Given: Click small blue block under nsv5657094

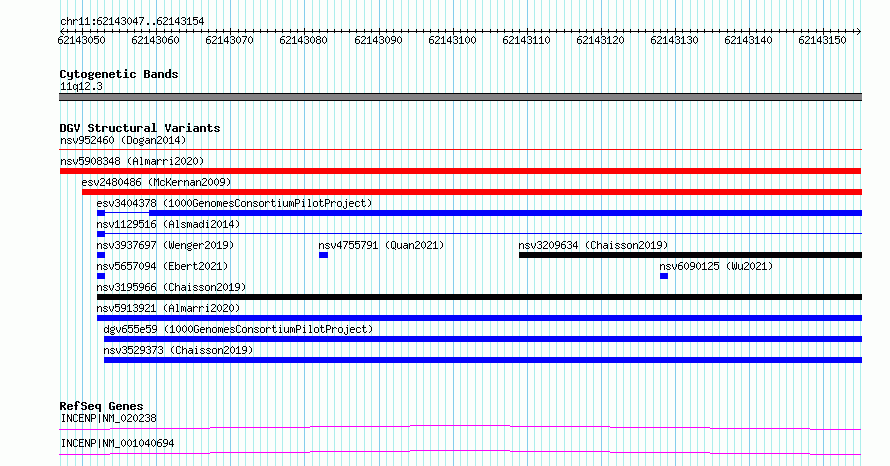Looking at the screenshot, I should tap(101, 276).
